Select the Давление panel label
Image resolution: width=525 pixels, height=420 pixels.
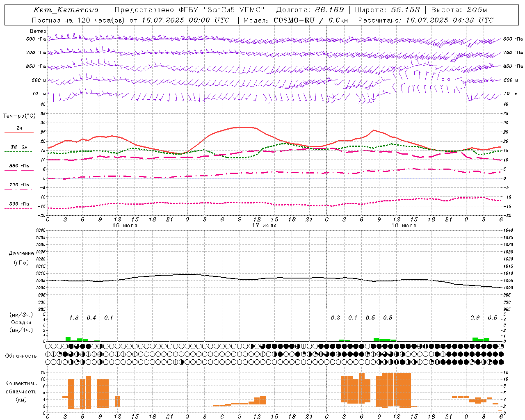pos(21,253)
